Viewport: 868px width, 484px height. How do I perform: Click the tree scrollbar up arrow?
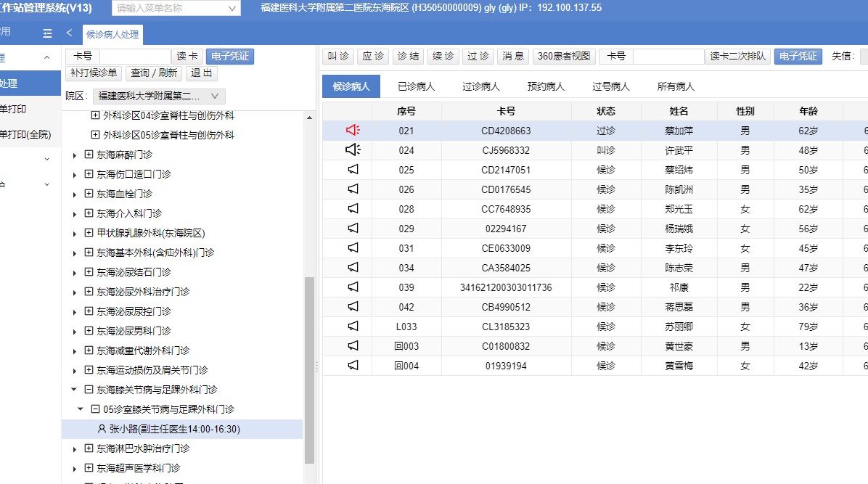tap(309, 118)
